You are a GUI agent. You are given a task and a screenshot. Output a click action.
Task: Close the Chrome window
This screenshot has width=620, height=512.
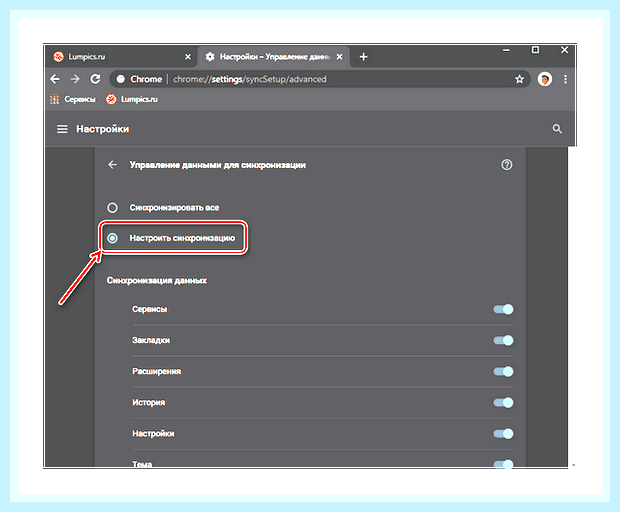[564, 50]
